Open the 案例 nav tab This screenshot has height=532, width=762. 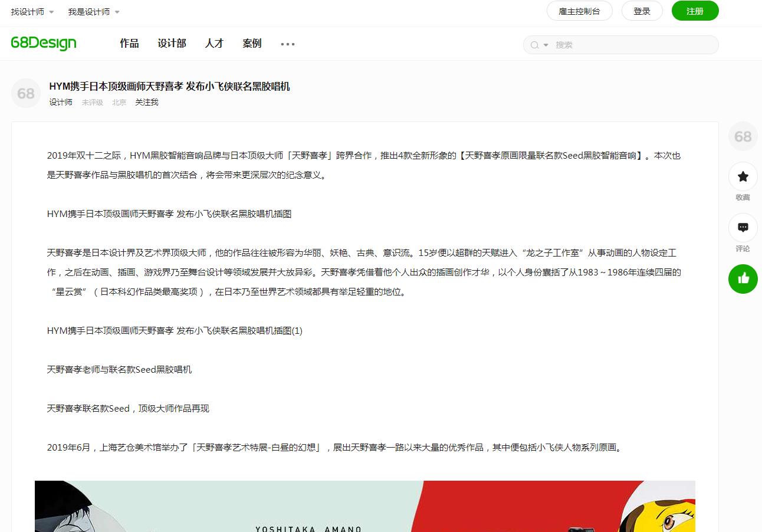coord(252,43)
